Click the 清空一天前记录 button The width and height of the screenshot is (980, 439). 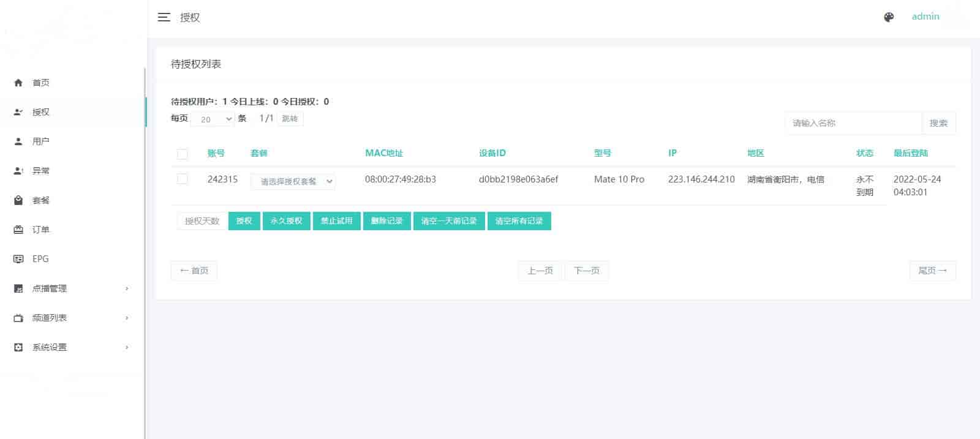click(x=449, y=221)
